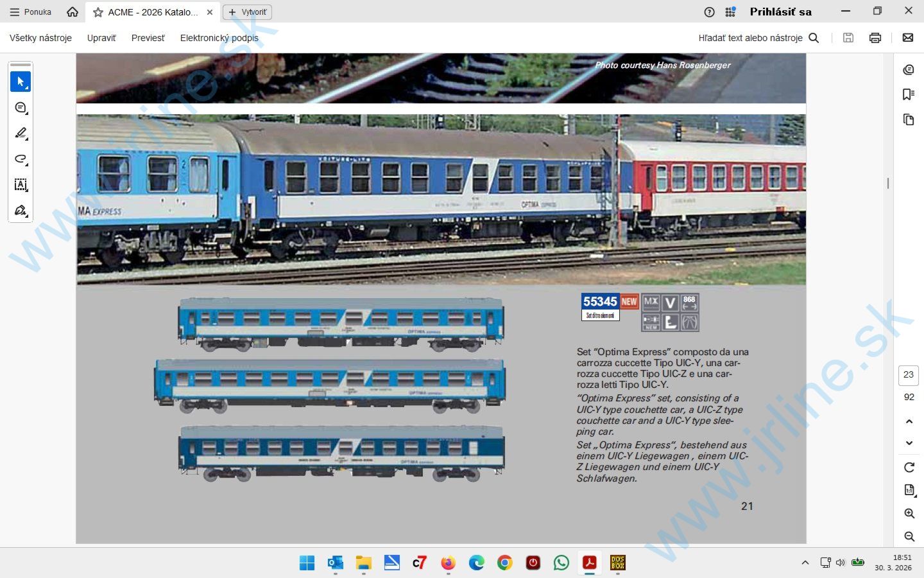Open Všetky nástroje menu

(40, 38)
